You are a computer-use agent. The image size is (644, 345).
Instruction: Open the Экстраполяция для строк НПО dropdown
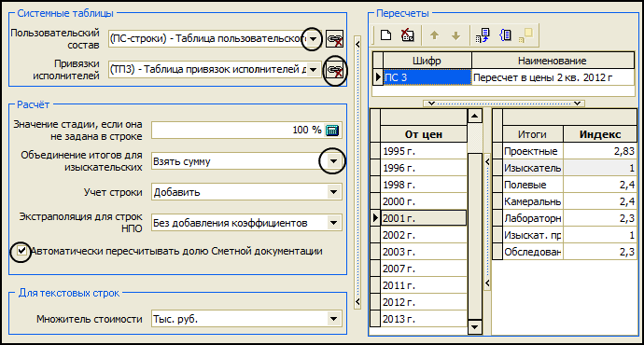point(333,222)
